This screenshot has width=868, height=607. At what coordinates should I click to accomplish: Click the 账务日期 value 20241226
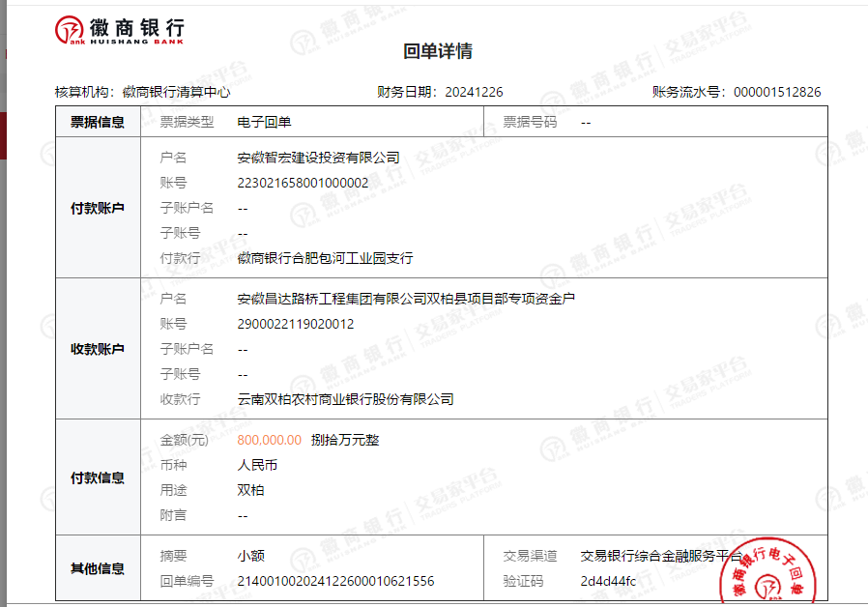coord(474,93)
